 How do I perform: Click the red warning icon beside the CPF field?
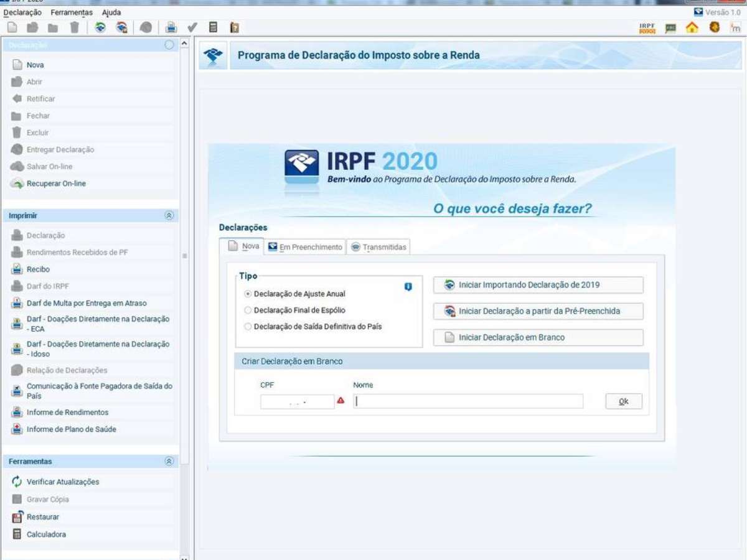pyautogui.click(x=341, y=401)
